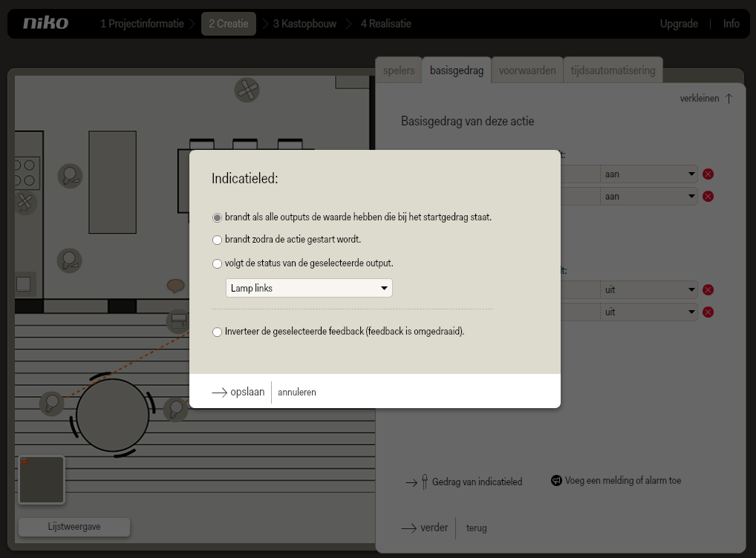Screen dimensions: 756x558
Task: Open the 'Lamp links' output dropdown
Action: [x=309, y=288]
